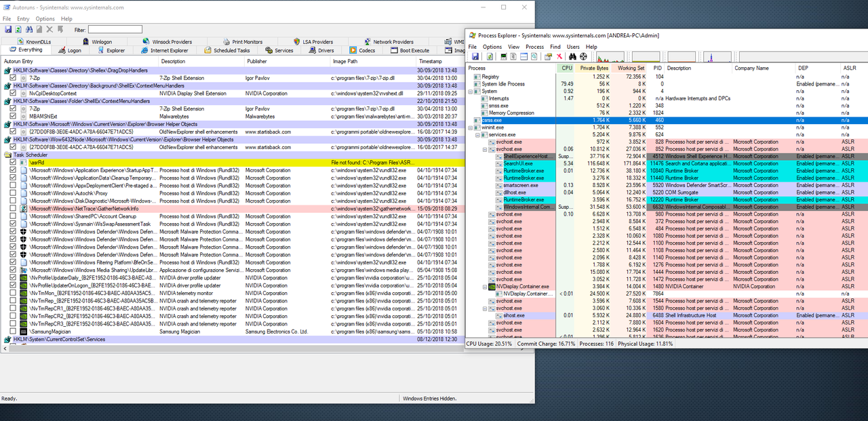Collapse the System process tree node

pyautogui.click(x=471, y=92)
